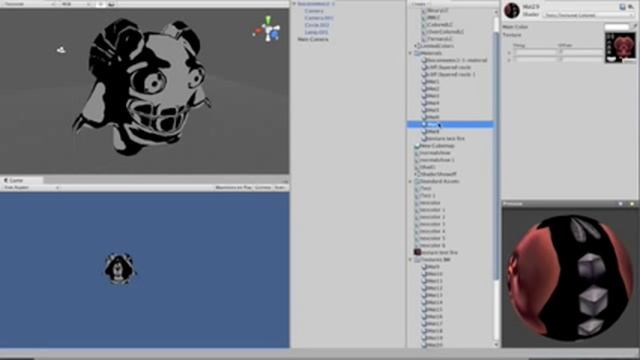Toggle scene lighting button in Scene toolbar
Image resolution: width=640 pixels, height=360 pixels.
pos(101,4)
